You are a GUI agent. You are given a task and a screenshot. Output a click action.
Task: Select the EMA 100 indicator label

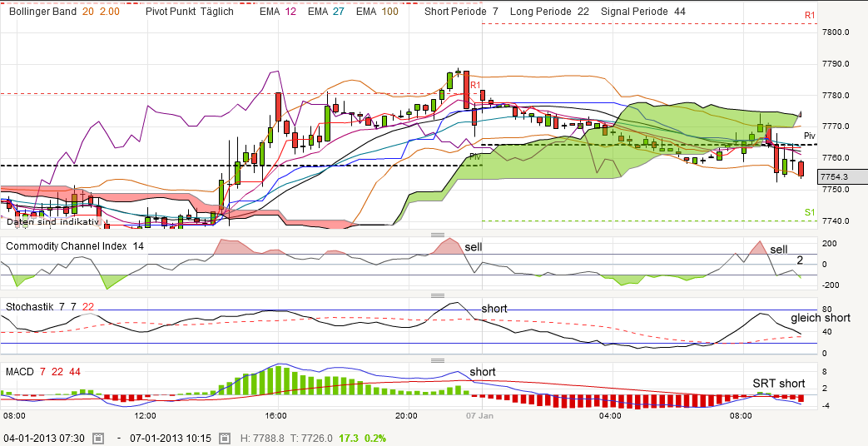(377, 11)
